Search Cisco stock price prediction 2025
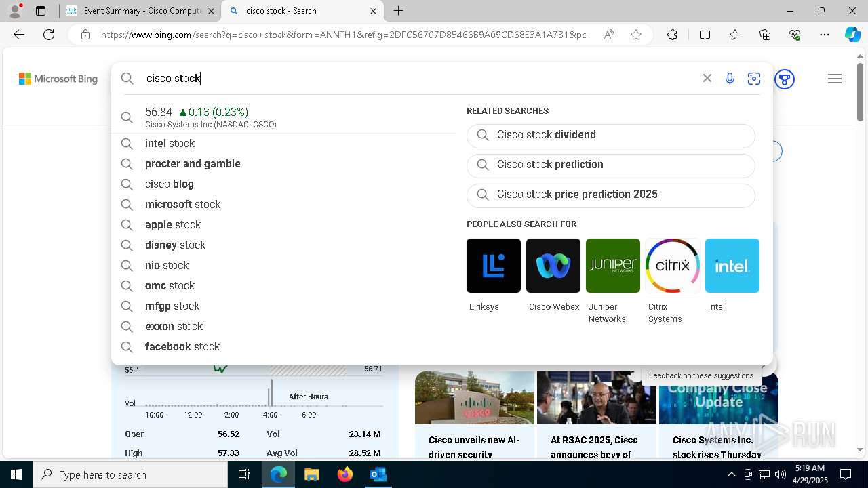 pyautogui.click(x=611, y=195)
